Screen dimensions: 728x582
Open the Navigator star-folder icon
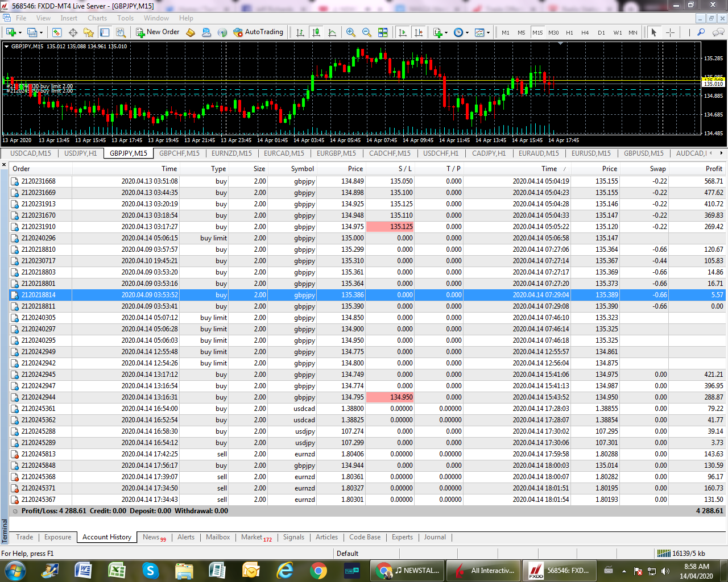pyautogui.click(x=88, y=32)
